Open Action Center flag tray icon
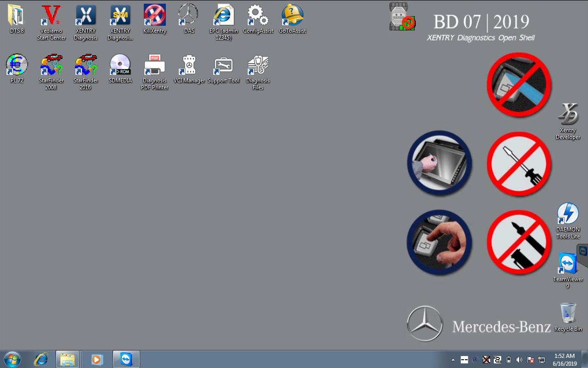The width and height of the screenshot is (588, 368). (x=531, y=360)
